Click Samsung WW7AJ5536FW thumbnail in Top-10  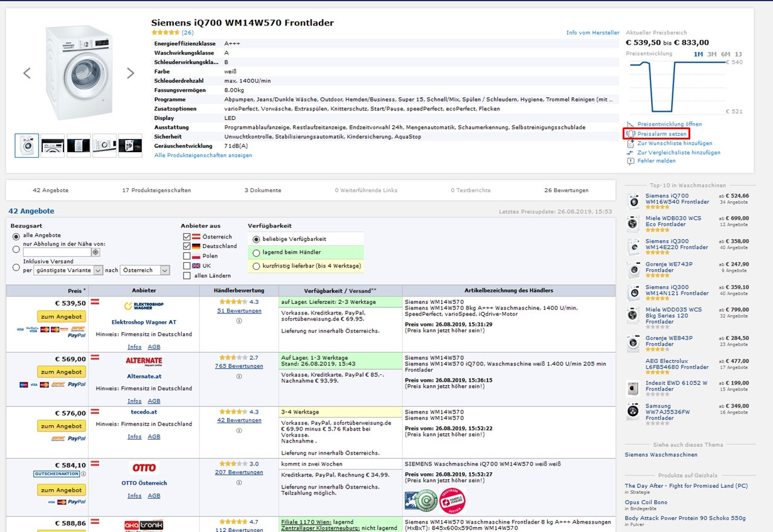pyautogui.click(x=633, y=412)
